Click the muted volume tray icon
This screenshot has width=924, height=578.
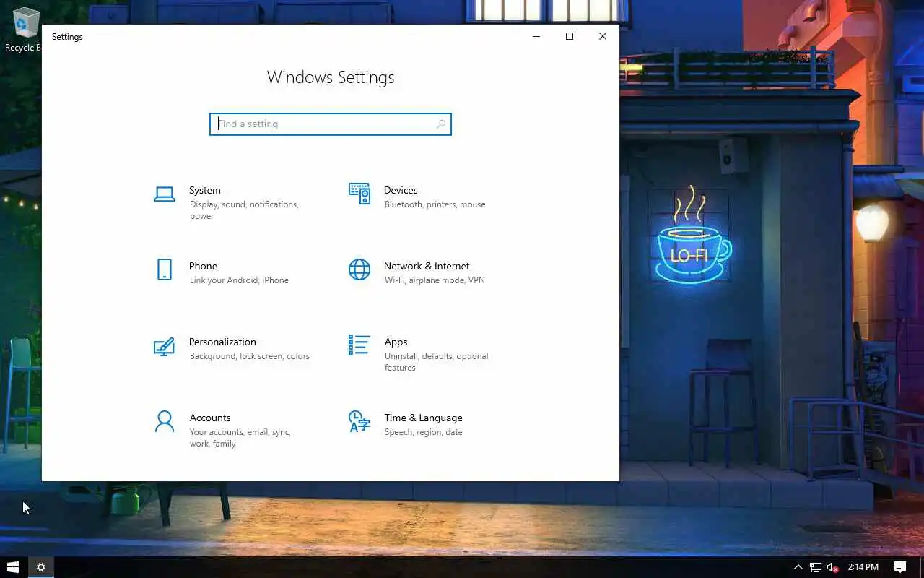[833, 567]
